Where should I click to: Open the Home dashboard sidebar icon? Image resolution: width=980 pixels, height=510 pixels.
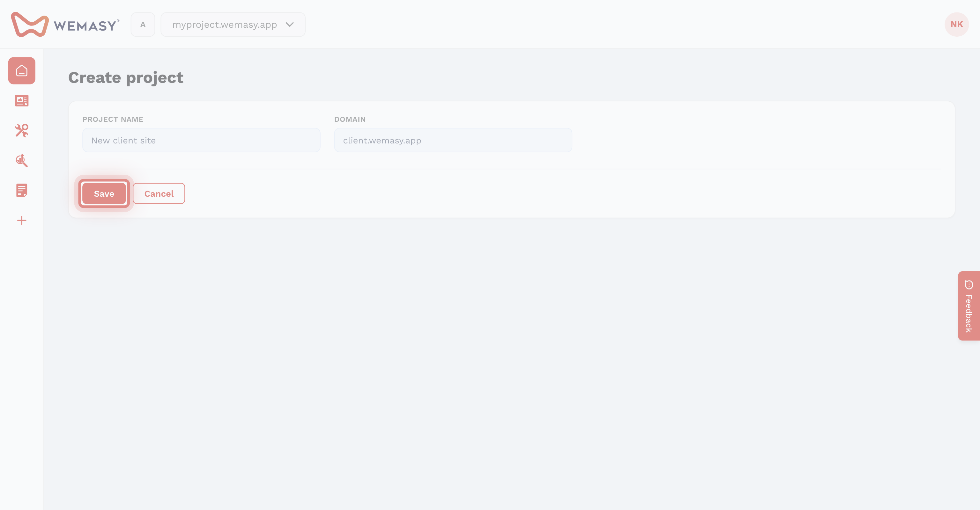click(22, 71)
